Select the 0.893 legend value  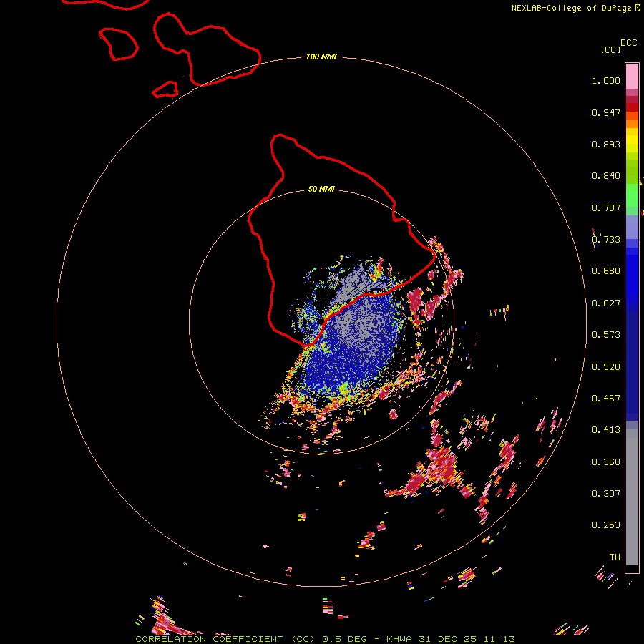(606, 144)
